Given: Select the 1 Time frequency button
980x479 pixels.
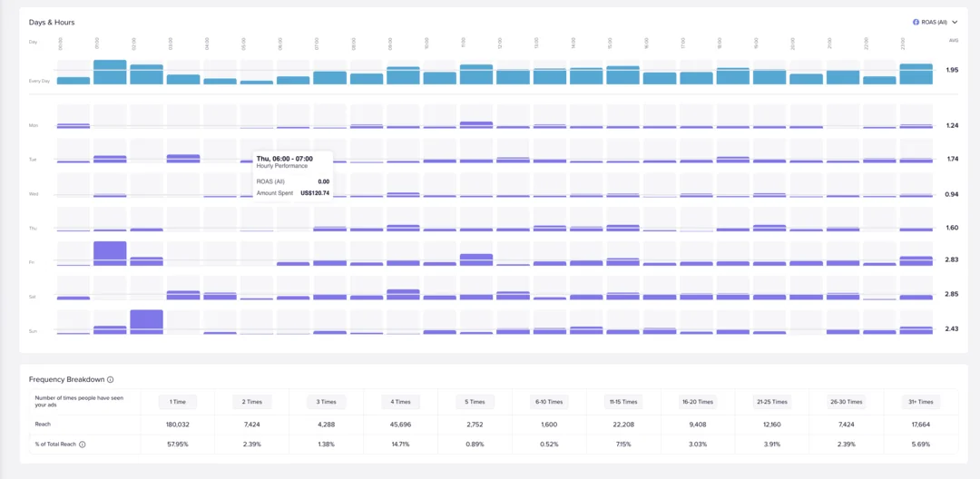Looking at the screenshot, I should (178, 402).
